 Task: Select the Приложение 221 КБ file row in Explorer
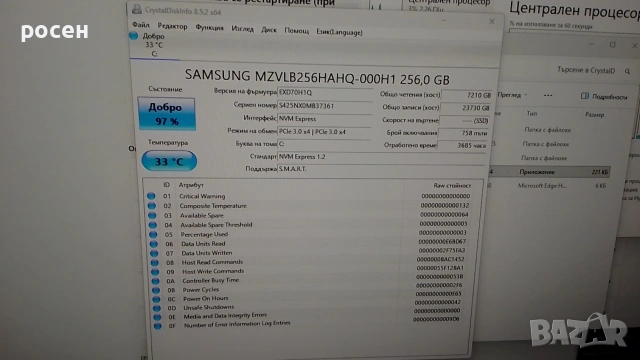pyautogui.click(x=551, y=172)
